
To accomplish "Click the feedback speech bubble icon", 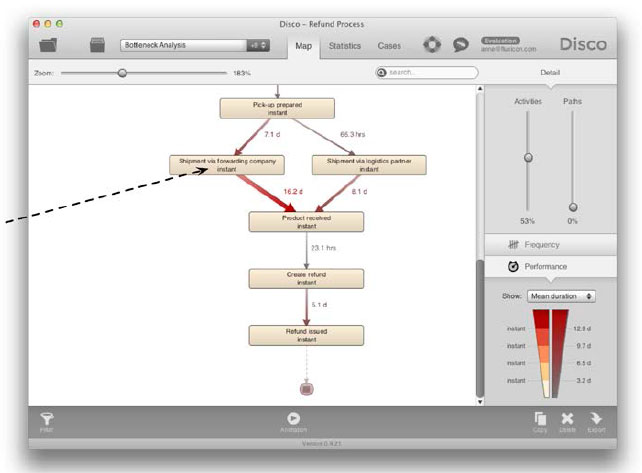I will 461,46.
